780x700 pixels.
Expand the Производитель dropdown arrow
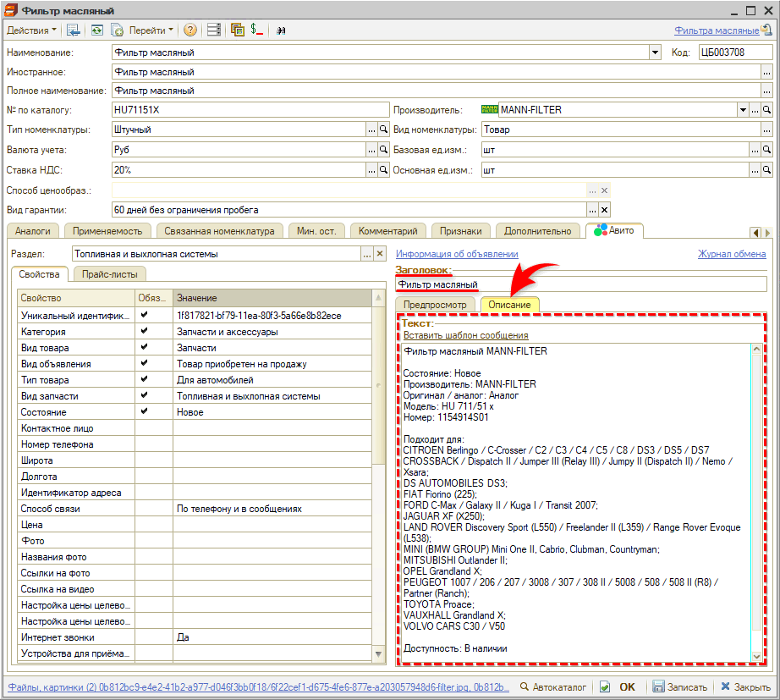pos(742,110)
